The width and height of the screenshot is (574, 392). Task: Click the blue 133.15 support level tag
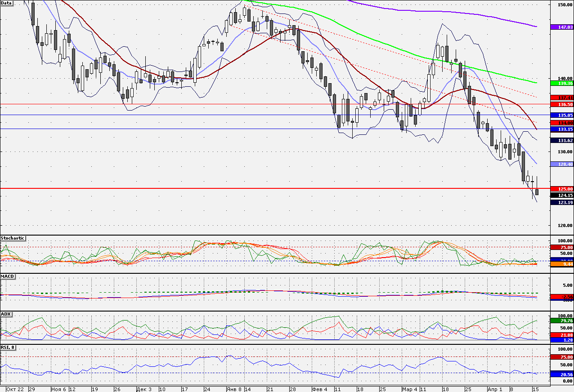tap(561, 129)
